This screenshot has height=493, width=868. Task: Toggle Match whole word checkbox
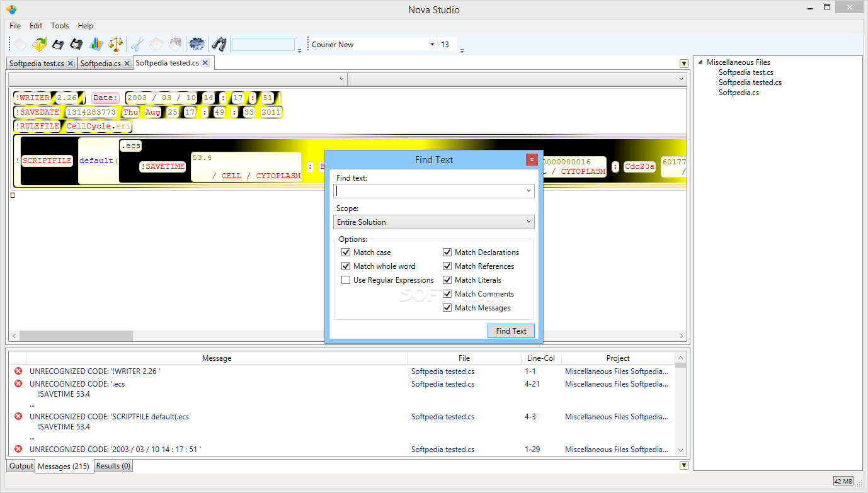(x=346, y=266)
